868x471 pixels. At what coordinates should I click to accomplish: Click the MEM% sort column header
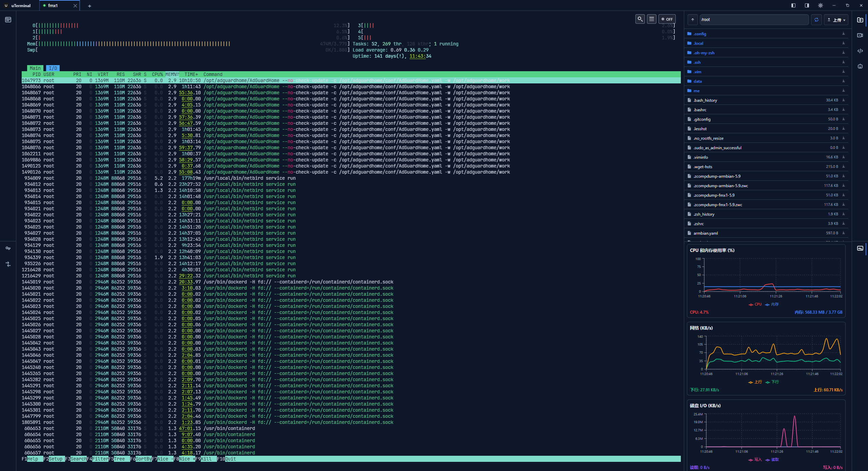(172, 74)
